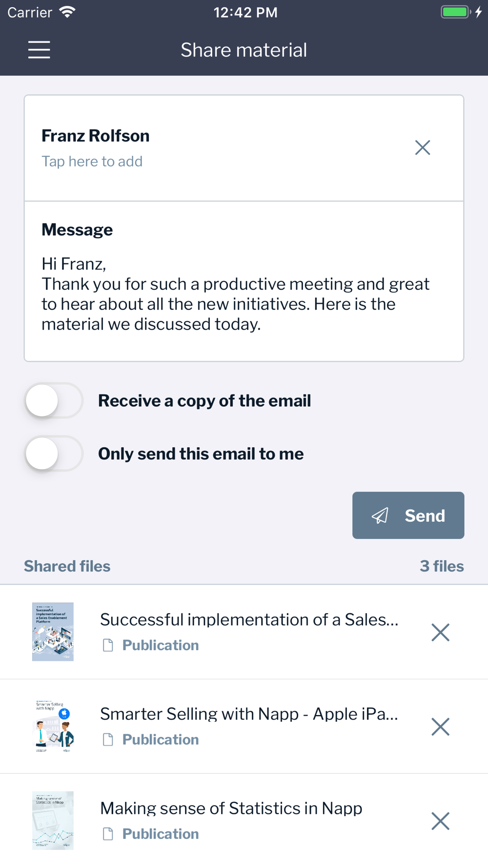The image size is (488, 868).
Task: Remove recipient Franz Rolfson
Action: click(x=422, y=147)
